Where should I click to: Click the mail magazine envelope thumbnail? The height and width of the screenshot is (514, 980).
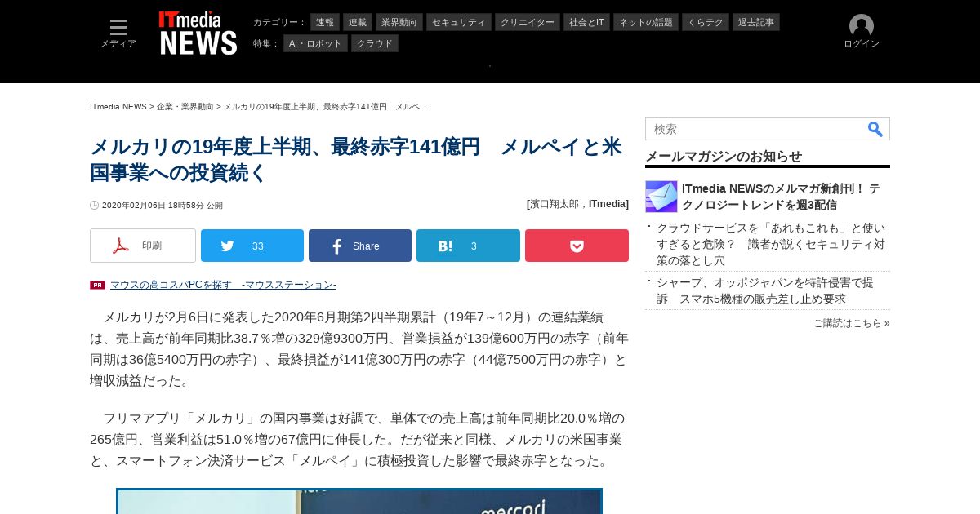click(661, 197)
